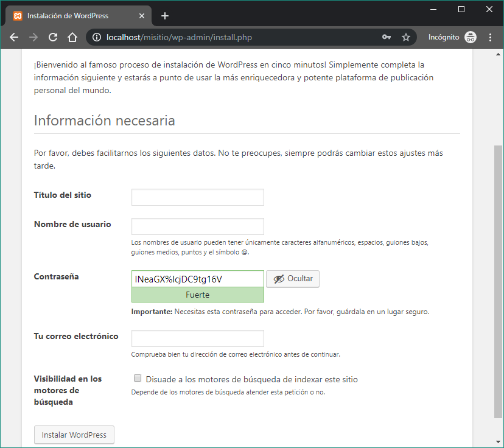Screen dimensions: 504x448
Task: Click the Contraseña label
Action: point(56,277)
